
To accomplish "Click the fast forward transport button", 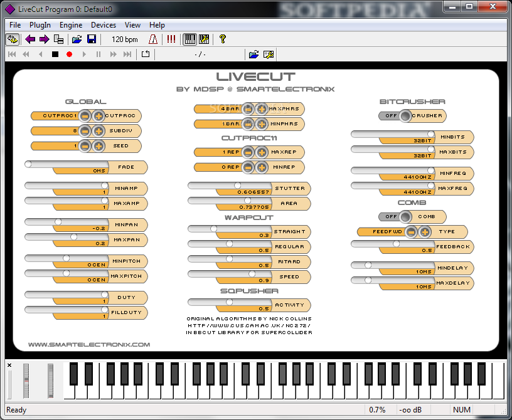I will click(x=114, y=54).
